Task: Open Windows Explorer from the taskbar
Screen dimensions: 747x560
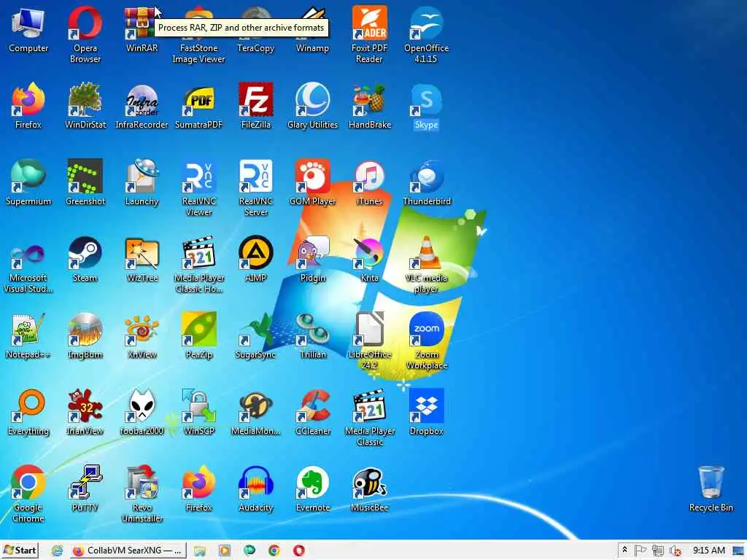Action: tap(200, 551)
